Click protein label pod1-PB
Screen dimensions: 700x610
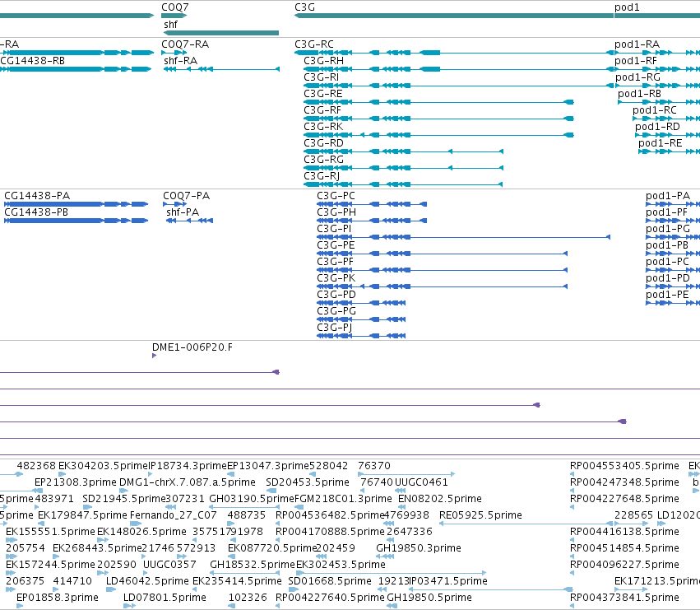[667, 245]
